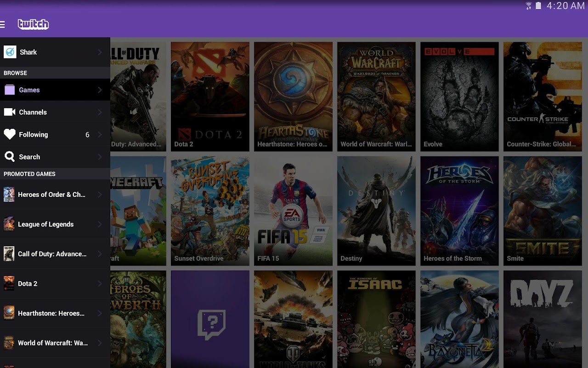
Task: Tap the hamburger menu icon
Action: [x=2, y=24]
